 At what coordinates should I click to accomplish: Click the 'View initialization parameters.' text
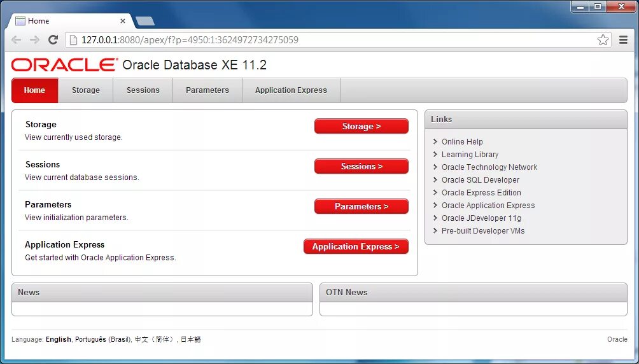(x=76, y=217)
